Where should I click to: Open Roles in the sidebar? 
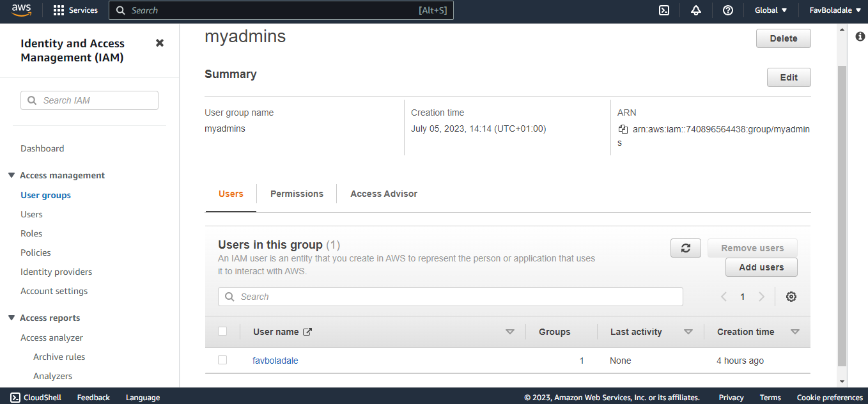click(x=31, y=233)
